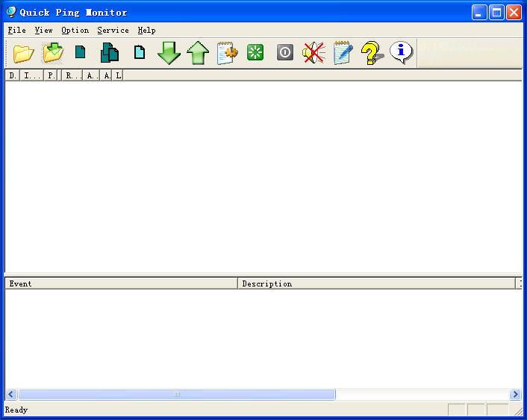The width and height of the screenshot is (527, 420).
Task: Toggle the muted speaker sound icon
Action: 314,53
